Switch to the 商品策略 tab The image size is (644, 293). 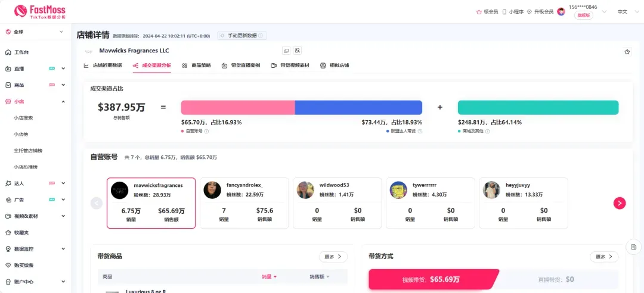click(x=197, y=66)
